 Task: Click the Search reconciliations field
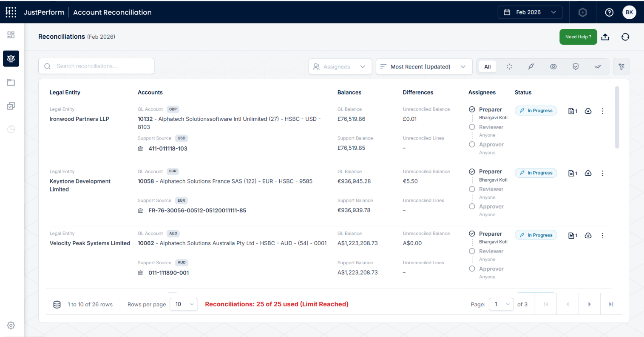click(96, 66)
